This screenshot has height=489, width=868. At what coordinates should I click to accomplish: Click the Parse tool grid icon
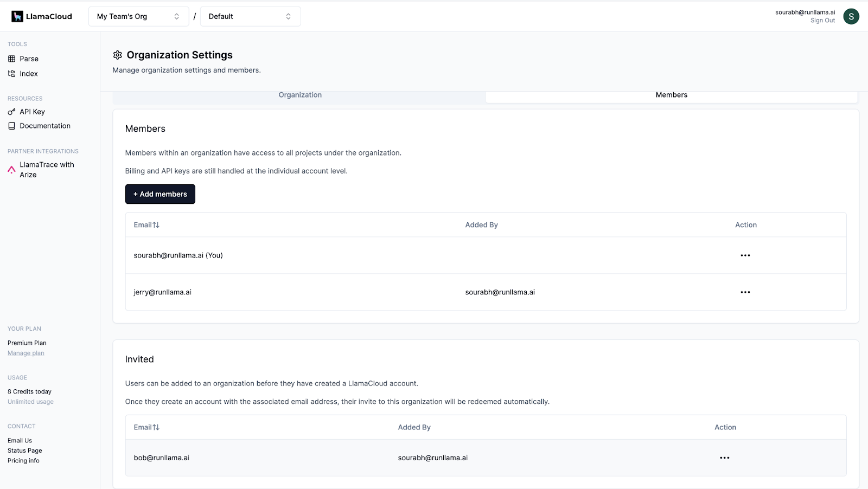click(11, 59)
